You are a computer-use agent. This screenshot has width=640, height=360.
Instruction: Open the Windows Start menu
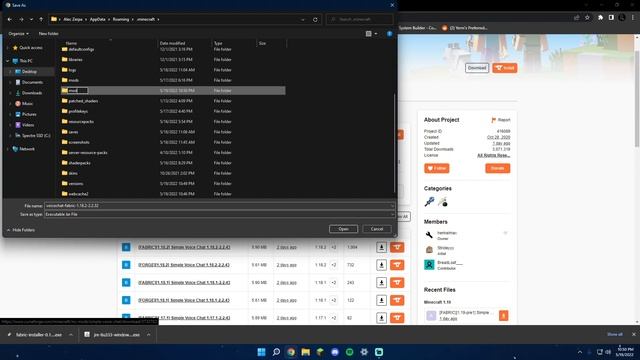[x=261, y=352]
